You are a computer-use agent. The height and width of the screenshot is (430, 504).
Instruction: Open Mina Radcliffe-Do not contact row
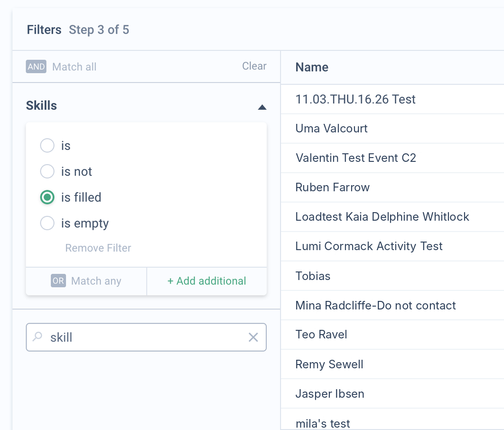[392, 305]
